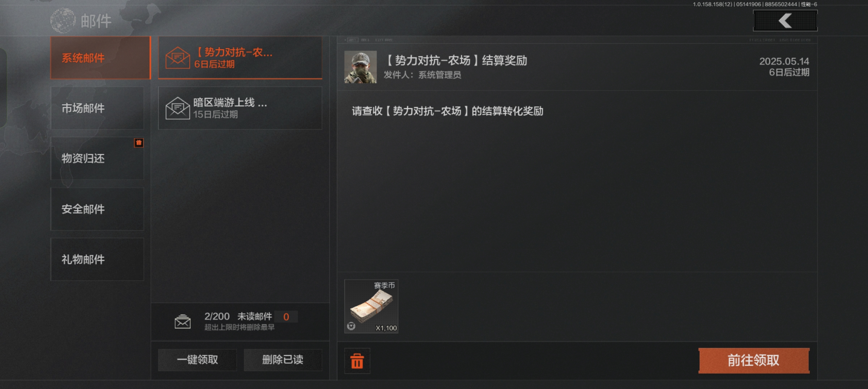Click the 前往领取 button
This screenshot has width=868, height=389.
click(x=754, y=360)
